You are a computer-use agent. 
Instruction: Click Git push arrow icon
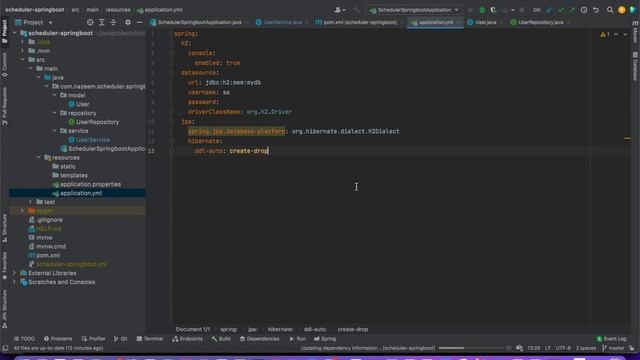(572, 10)
